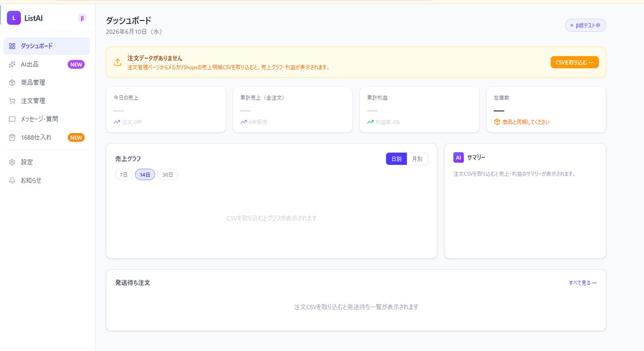Screen dimensions: 644x351
Task: Go to 注文管理 in sidebar
Action: [x=46, y=101]
